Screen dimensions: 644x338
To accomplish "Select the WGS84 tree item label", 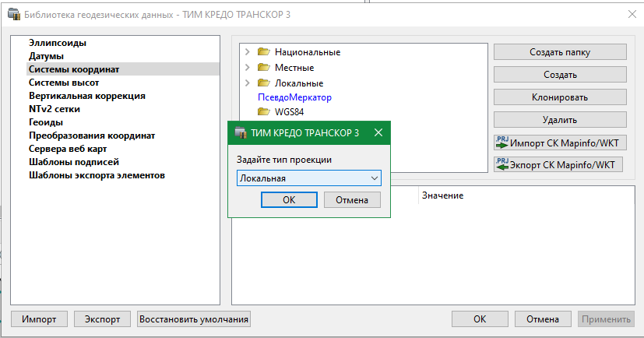I will pos(289,111).
